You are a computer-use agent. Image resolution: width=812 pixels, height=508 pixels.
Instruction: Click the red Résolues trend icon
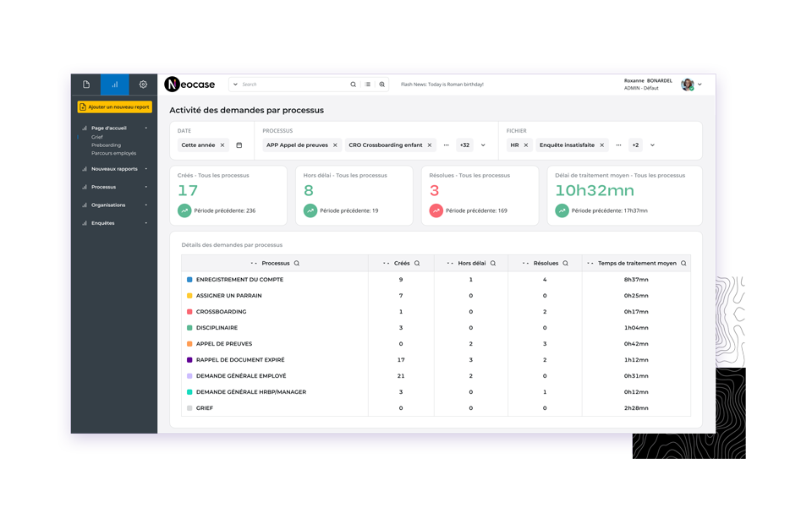pyautogui.click(x=436, y=210)
